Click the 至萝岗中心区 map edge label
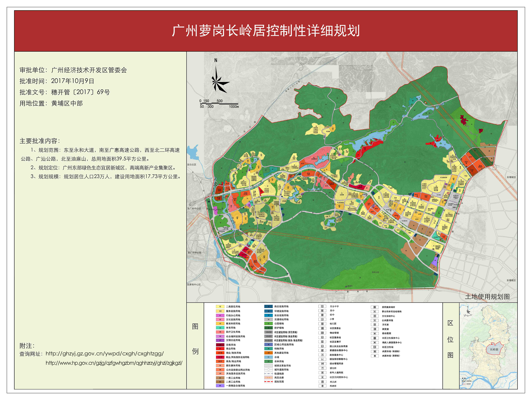Screen dimensions: 532x399 pos(194,285)
